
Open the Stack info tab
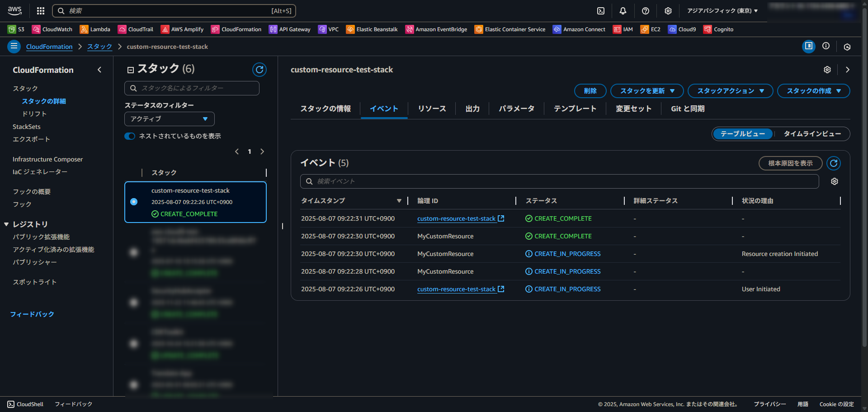tap(325, 109)
